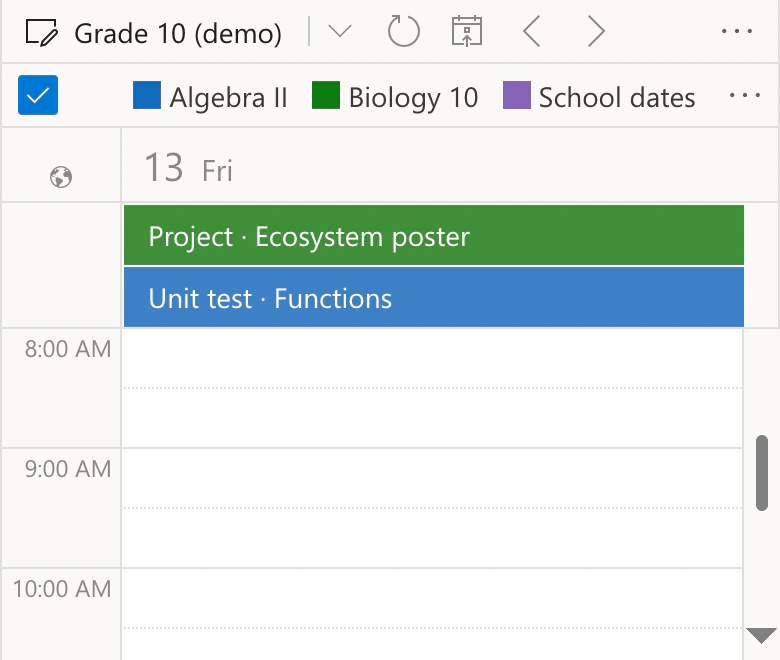Screen dimensions: 780x660
Task: Expand the calendar view dropdown chevron
Action: (340, 31)
